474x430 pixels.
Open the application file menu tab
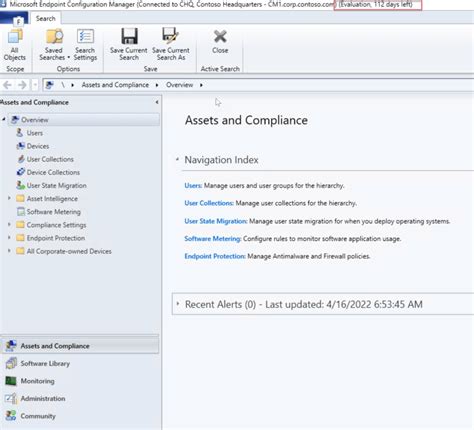14,19
